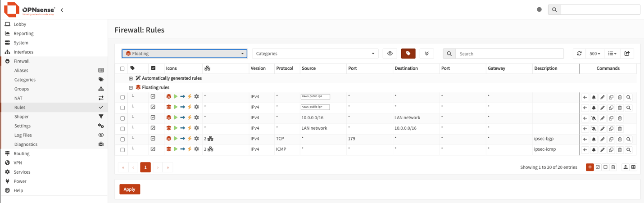Expand Automatically generated rules group
644x203 pixels.
point(131,78)
